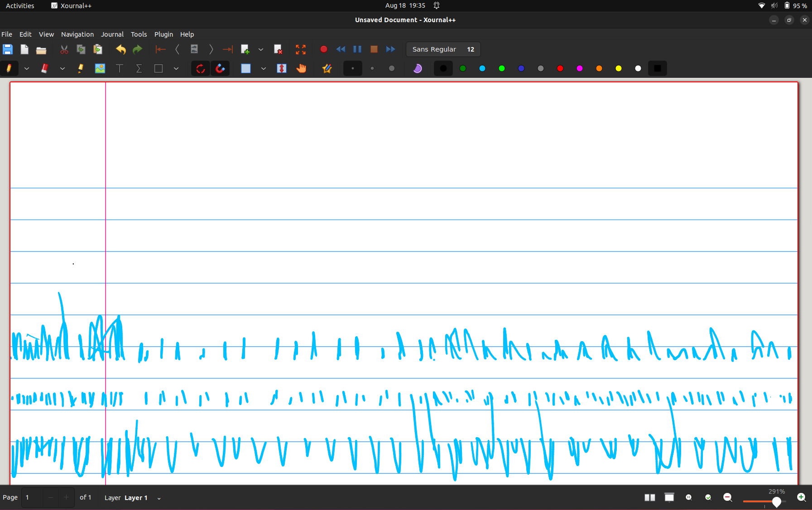Viewport: 812px width, 510px height.
Task: Open file with the folder icon
Action: click(41, 50)
